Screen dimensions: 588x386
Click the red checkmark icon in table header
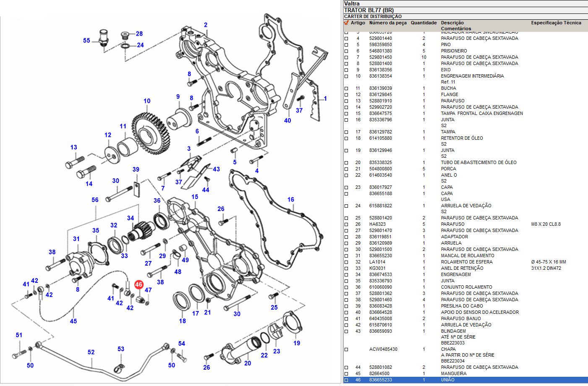pyautogui.click(x=346, y=23)
